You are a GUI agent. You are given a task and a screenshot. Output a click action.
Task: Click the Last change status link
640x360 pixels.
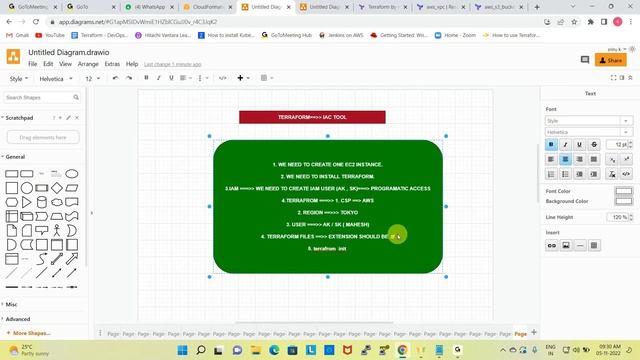pyautogui.click(x=173, y=64)
